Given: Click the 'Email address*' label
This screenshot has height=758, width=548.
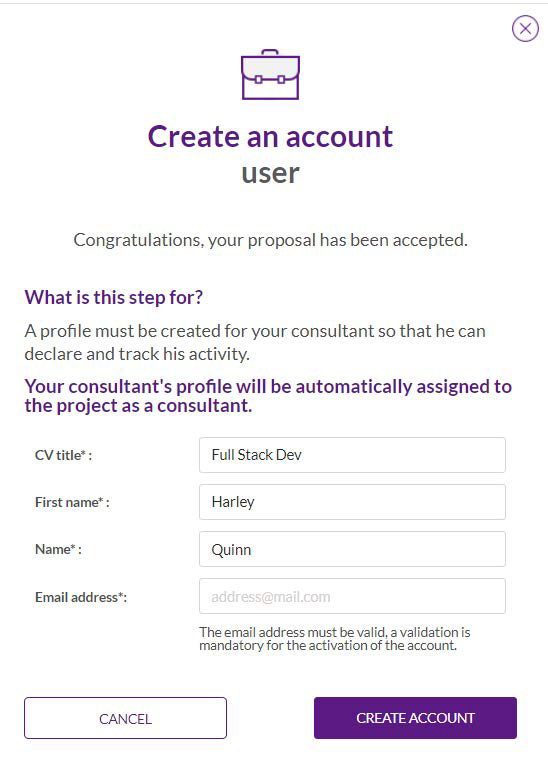Looking at the screenshot, I should pos(81,597).
